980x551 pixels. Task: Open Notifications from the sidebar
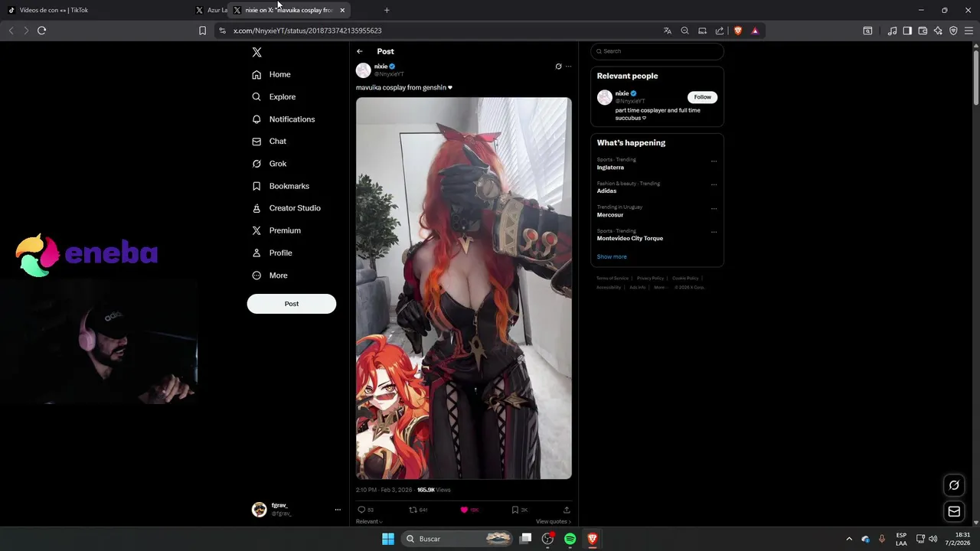(x=283, y=119)
